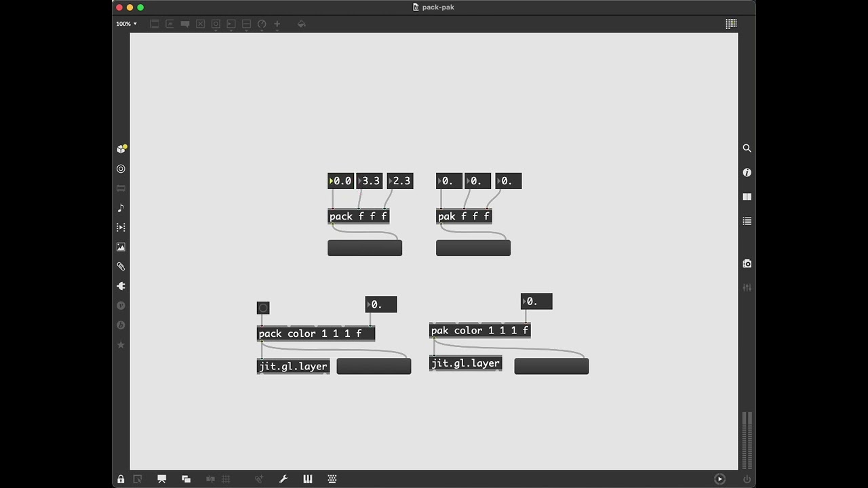Open the 100% zoom level dropdown
Image resolution: width=868 pixels, height=488 pixels.
click(126, 24)
